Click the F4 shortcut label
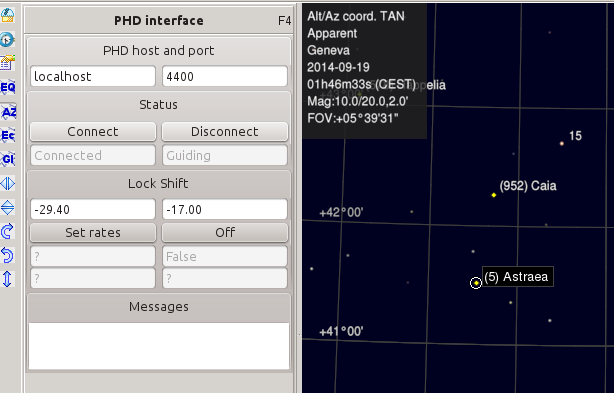Image resolution: width=614 pixels, height=393 pixels. click(x=284, y=21)
